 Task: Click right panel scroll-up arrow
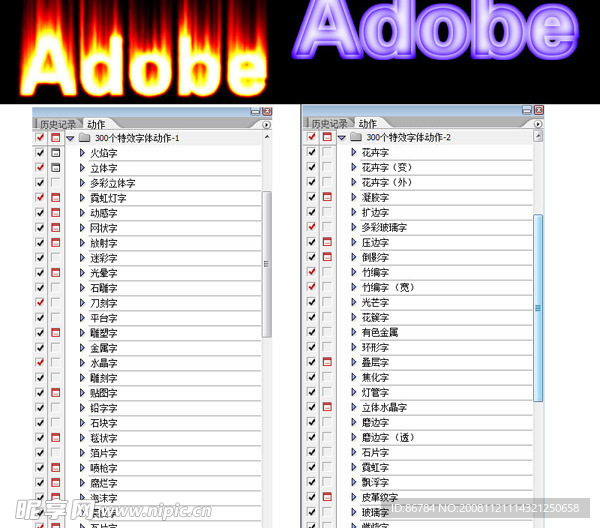coord(538,136)
